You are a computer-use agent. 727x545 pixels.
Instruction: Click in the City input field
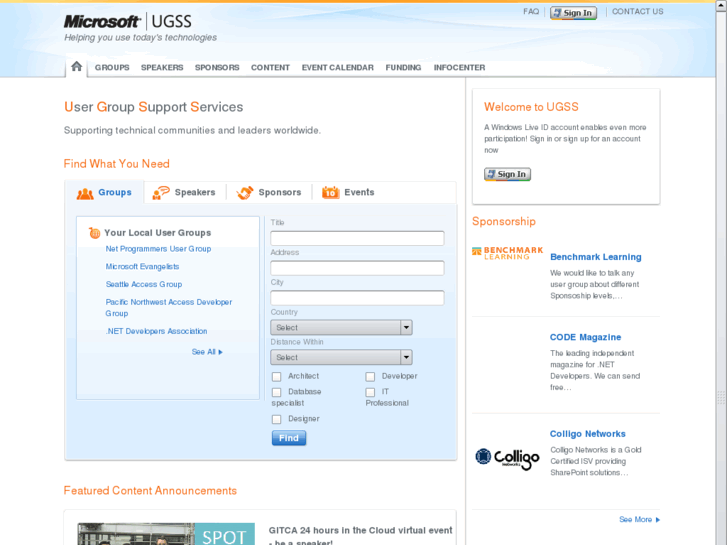tap(357, 298)
